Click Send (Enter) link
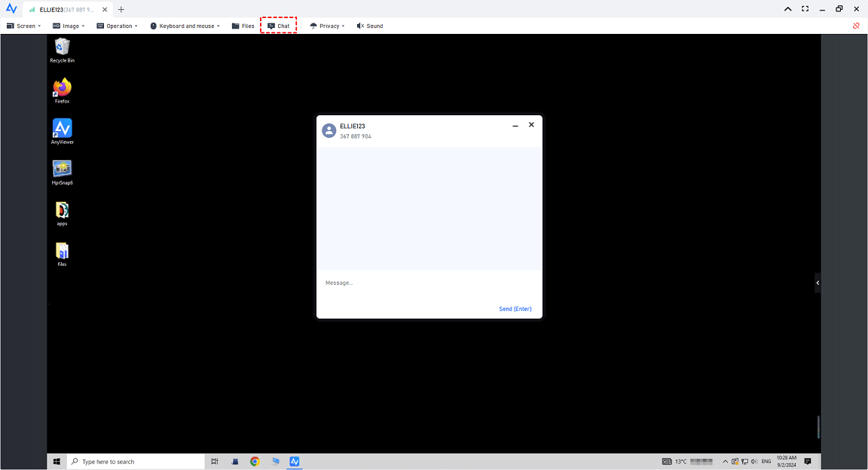This screenshot has height=470, width=868. point(515,309)
